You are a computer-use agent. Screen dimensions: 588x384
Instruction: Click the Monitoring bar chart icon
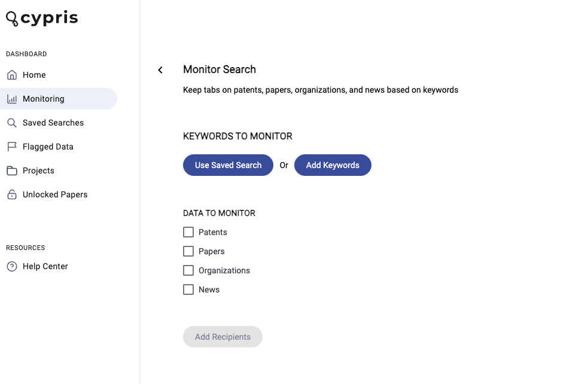[12, 99]
